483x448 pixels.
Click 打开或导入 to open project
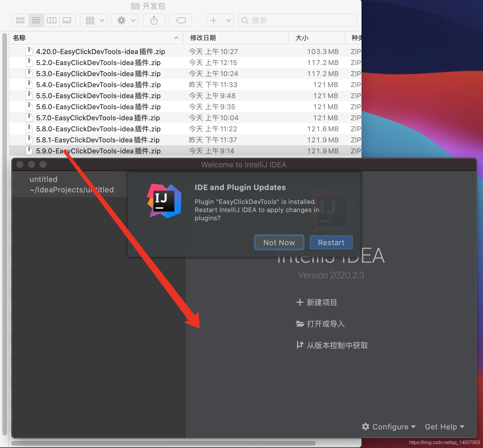pos(325,324)
